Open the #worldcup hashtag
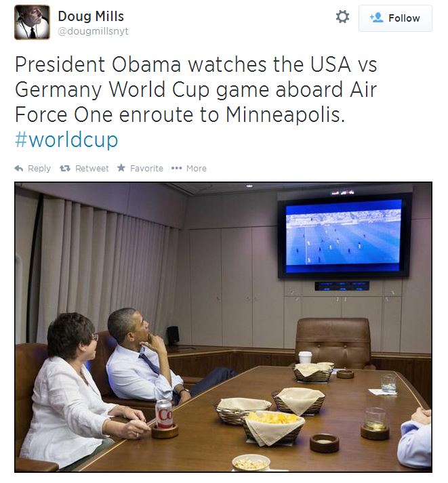The image size is (448, 483). point(66,140)
